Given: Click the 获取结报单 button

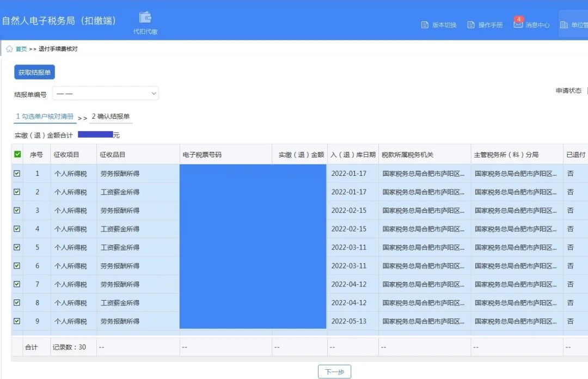Looking at the screenshot, I should coord(34,72).
